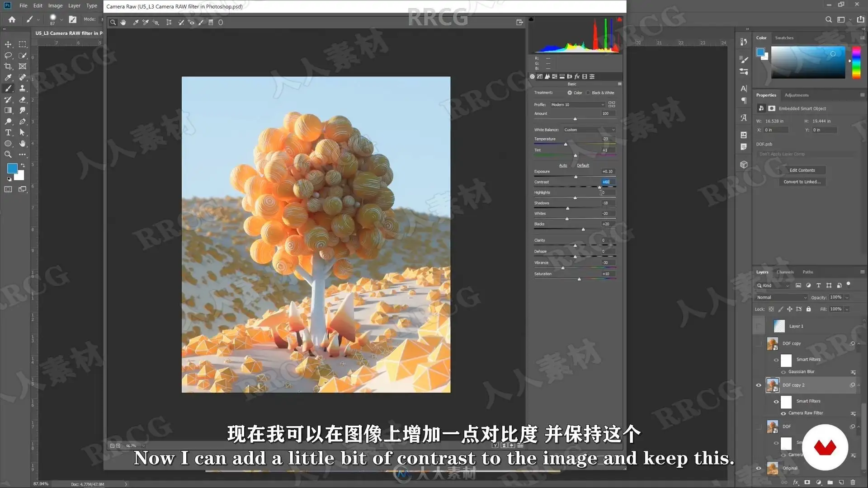Open the Presets panel tab
The width and height of the screenshot is (868, 488).
pos(592,76)
